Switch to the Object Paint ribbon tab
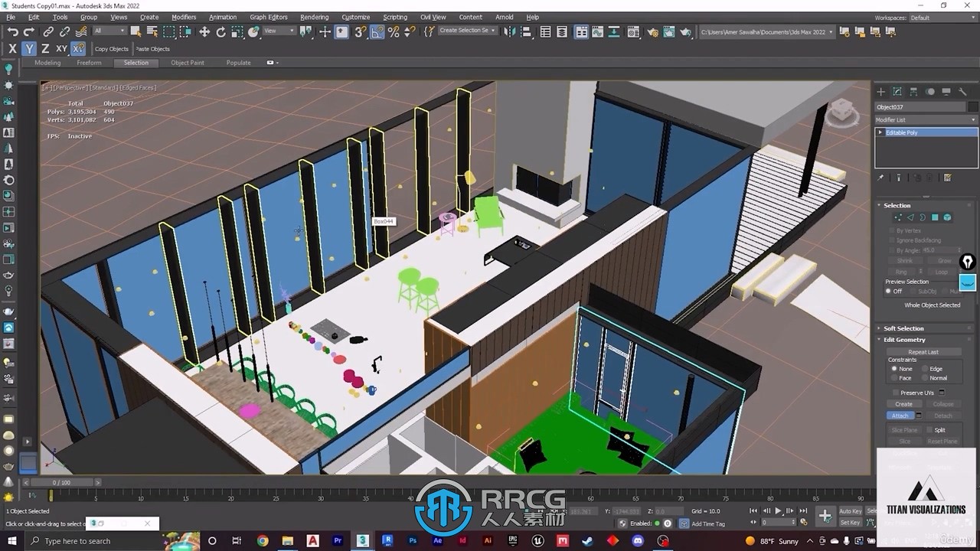The image size is (980, 551). click(x=188, y=63)
